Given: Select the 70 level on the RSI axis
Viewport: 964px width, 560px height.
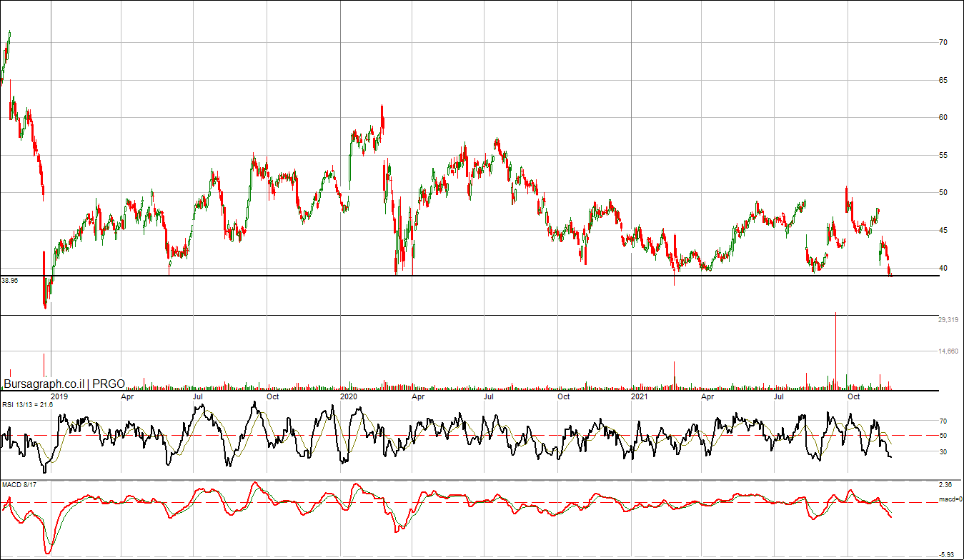Looking at the screenshot, I should coord(943,421).
